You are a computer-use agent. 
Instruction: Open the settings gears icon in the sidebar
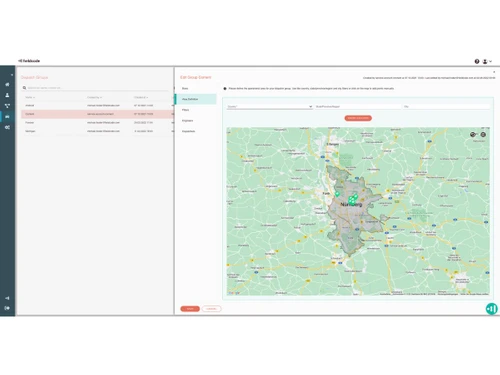[7, 127]
